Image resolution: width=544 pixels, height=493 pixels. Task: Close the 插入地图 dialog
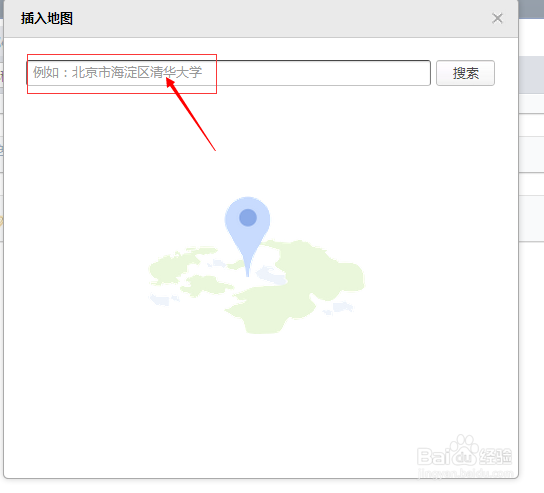[497, 18]
